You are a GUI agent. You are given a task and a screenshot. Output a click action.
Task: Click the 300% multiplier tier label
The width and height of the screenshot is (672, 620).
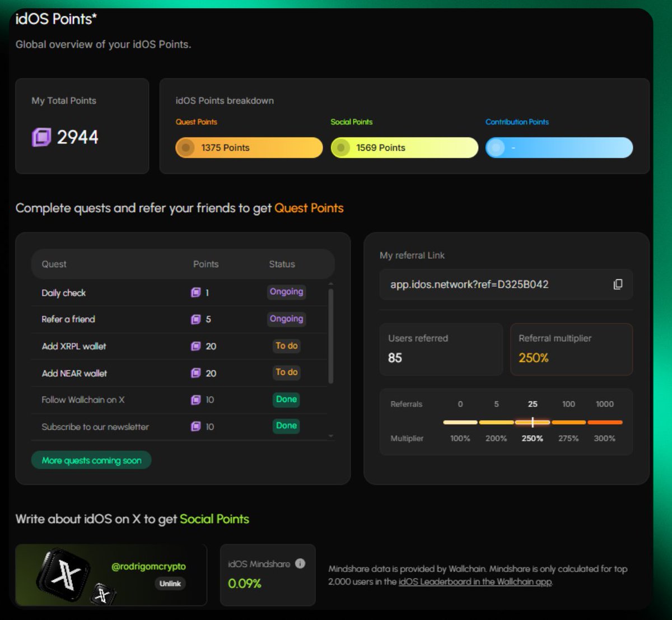(604, 439)
